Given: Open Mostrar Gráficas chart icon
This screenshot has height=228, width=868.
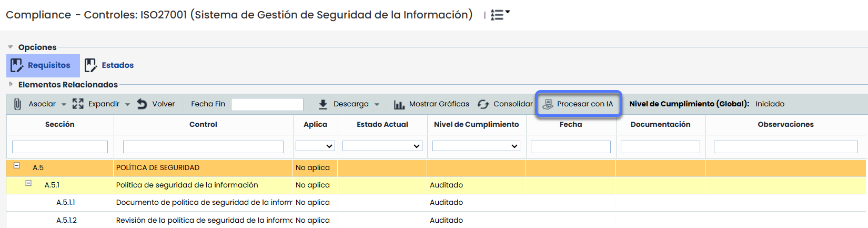Looking at the screenshot, I should 399,104.
